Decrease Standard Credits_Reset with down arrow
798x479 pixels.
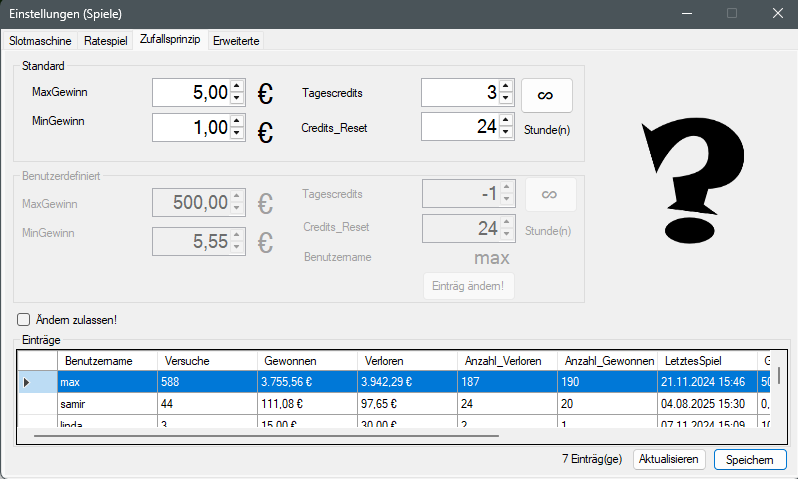505,132
